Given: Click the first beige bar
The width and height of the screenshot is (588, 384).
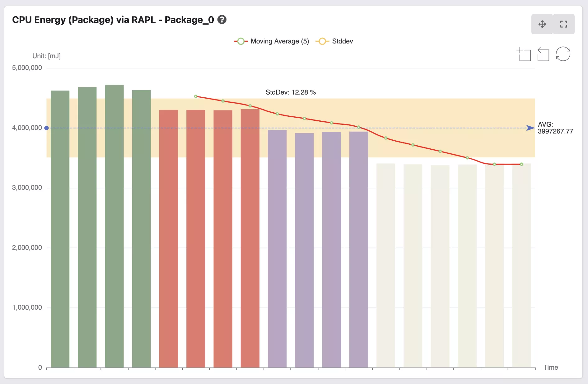Looking at the screenshot, I should click(386, 265).
